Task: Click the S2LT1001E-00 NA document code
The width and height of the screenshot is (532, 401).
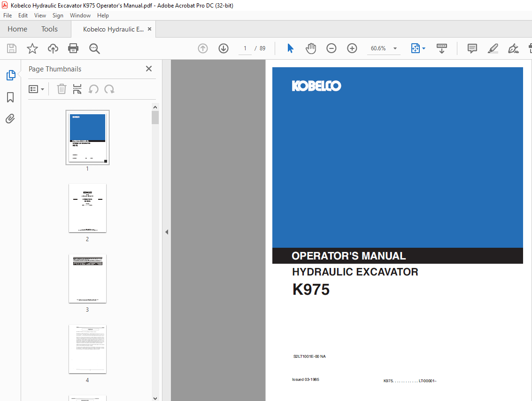Action: [309, 356]
